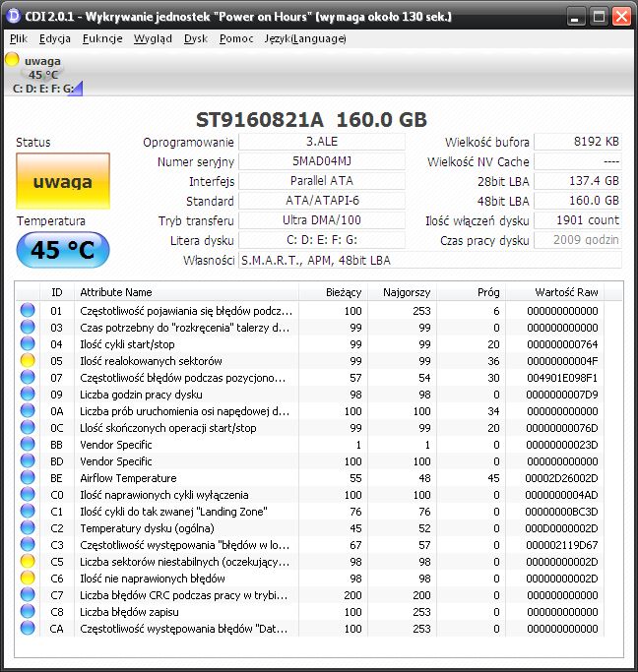This screenshot has height=672, width=638.
Task: Click the yellow status icon for attribute C6
Action: [28, 579]
